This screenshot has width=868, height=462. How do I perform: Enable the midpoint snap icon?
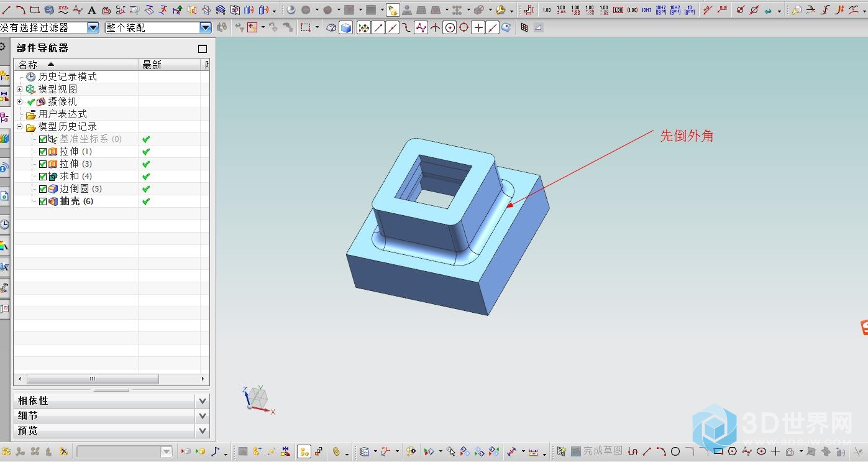coord(392,27)
